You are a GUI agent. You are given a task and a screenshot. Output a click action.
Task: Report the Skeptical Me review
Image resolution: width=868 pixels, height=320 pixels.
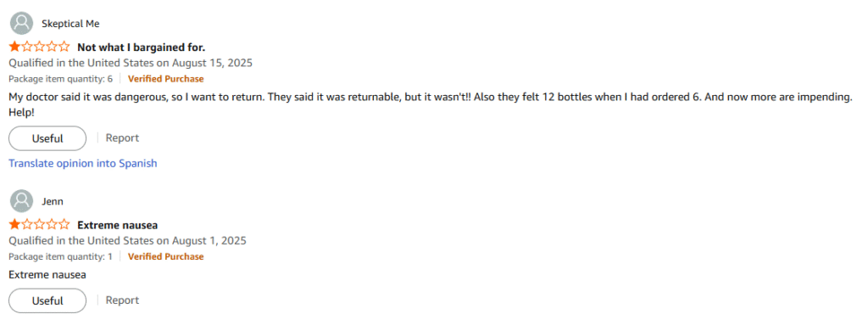click(x=122, y=138)
